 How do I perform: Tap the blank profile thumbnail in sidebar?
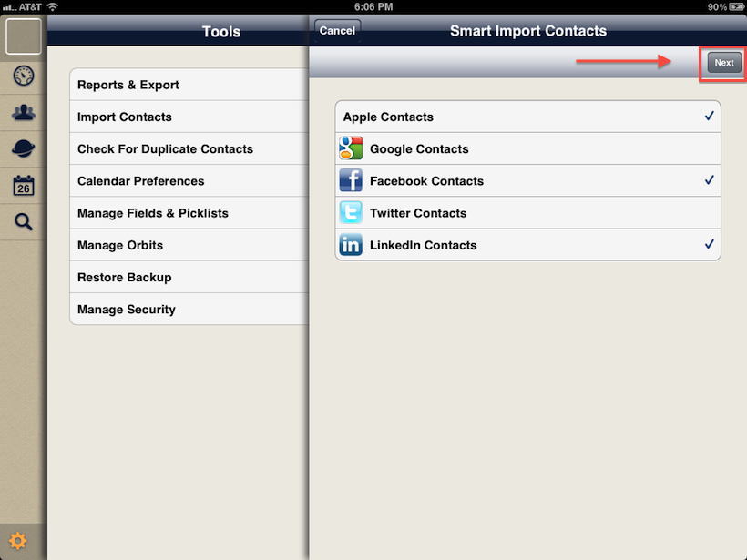[x=24, y=36]
